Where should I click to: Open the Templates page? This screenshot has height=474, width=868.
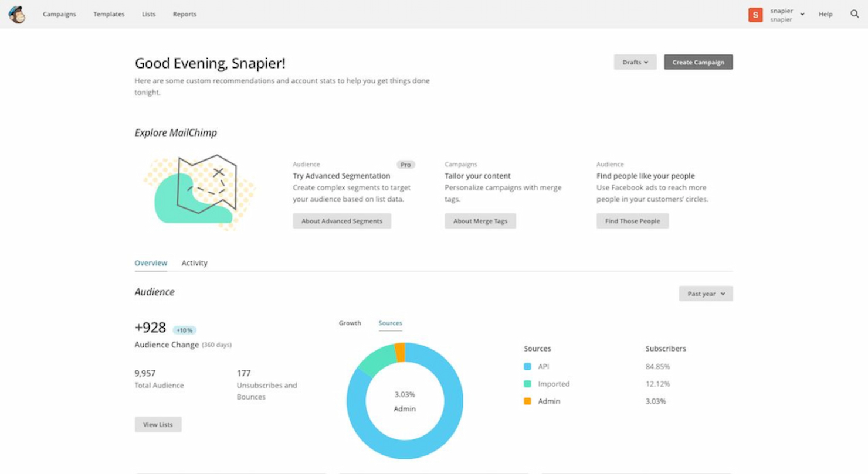tap(108, 14)
